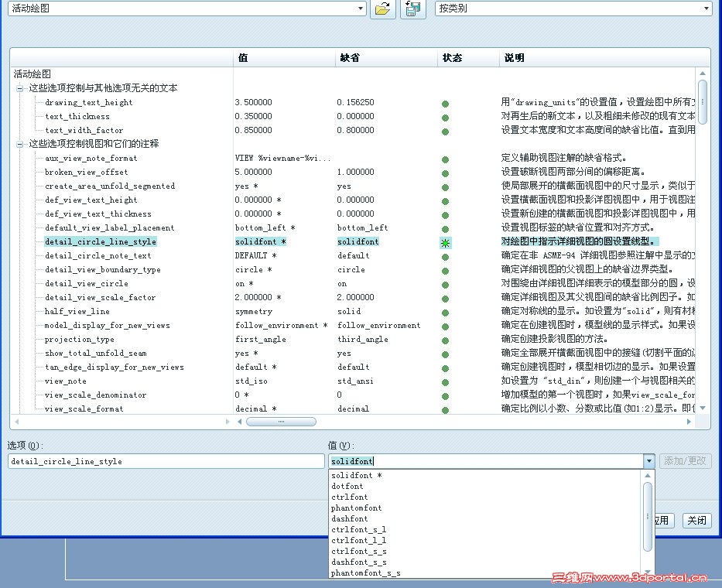Image resolution: width=722 pixels, height=588 pixels.
Task: Click status dot of text_thickness row
Action: pos(445,118)
